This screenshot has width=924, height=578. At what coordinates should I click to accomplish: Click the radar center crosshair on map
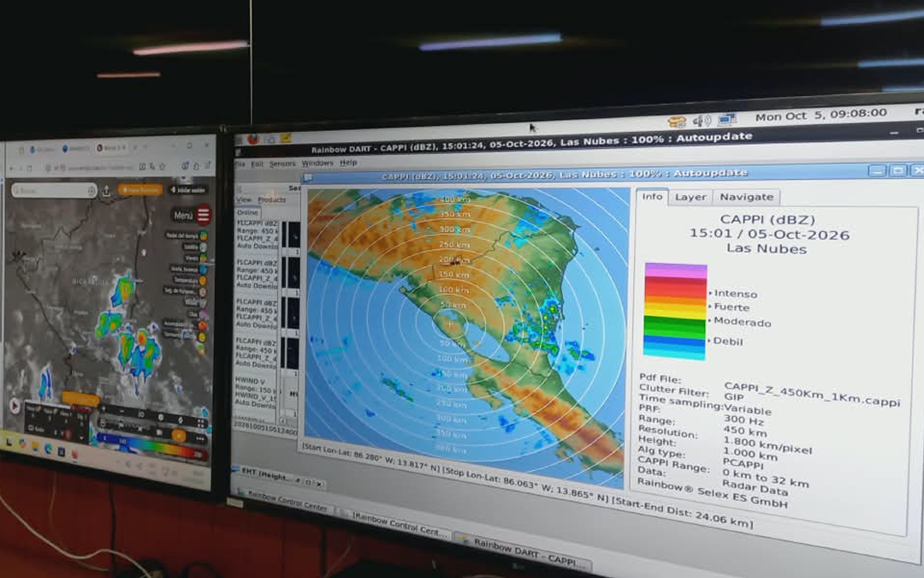pos(450,325)
